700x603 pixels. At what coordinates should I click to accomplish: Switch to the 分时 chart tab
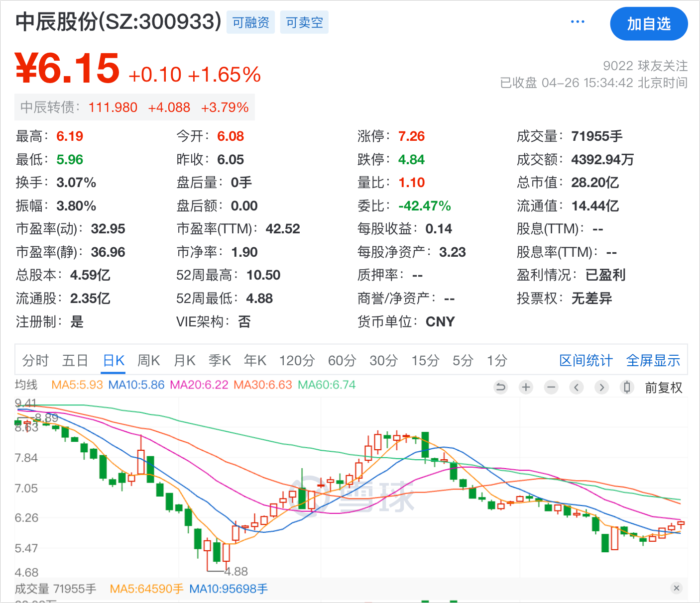click(x=35, y=360)
